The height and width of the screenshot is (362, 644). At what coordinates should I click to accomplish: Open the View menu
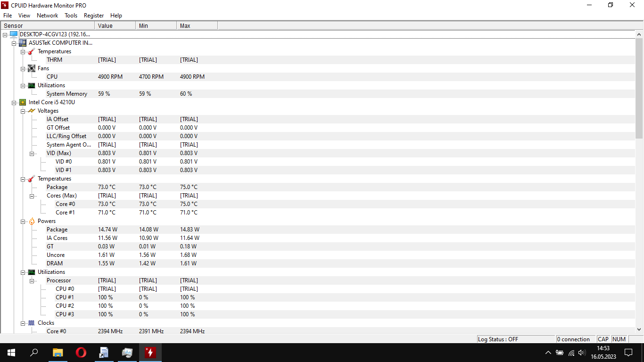(24, 16)
